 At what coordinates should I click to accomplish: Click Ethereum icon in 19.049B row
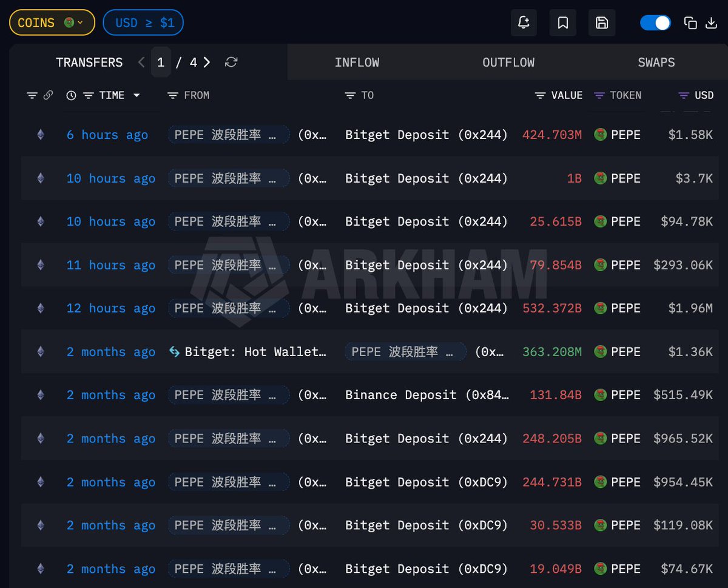point(41,569)
